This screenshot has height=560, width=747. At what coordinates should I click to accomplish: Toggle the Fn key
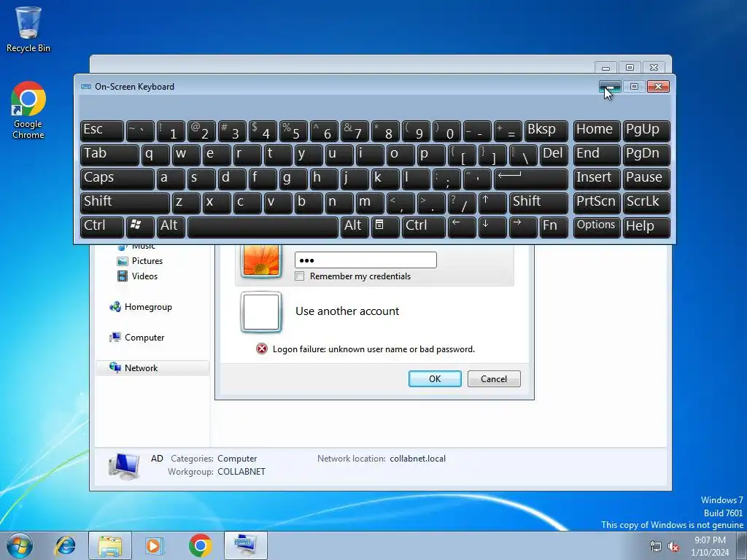pos(554,227)
